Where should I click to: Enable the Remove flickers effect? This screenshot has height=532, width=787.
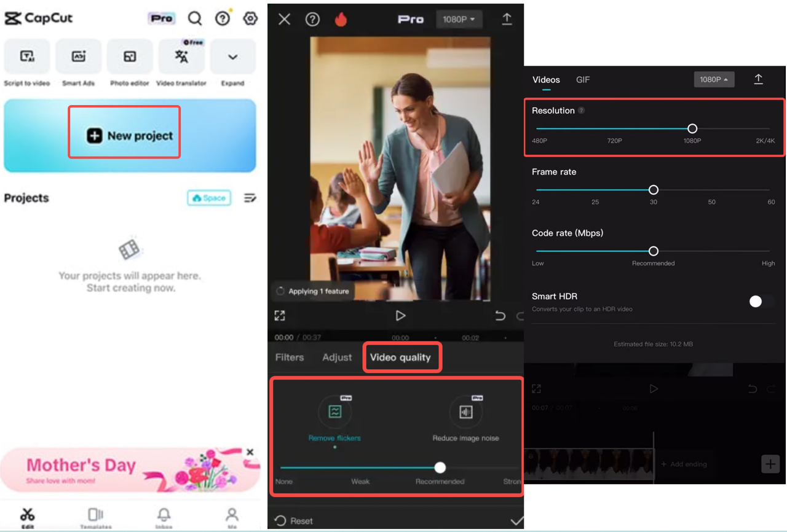click(x=334, y=412)
